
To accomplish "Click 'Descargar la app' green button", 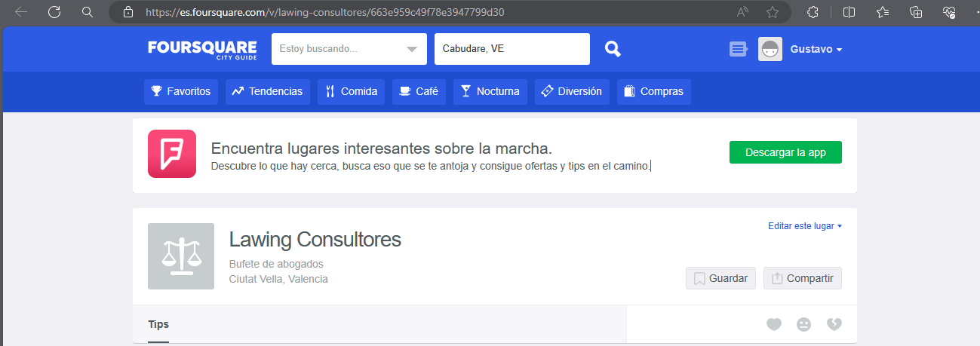I will (x=785, y=152).
